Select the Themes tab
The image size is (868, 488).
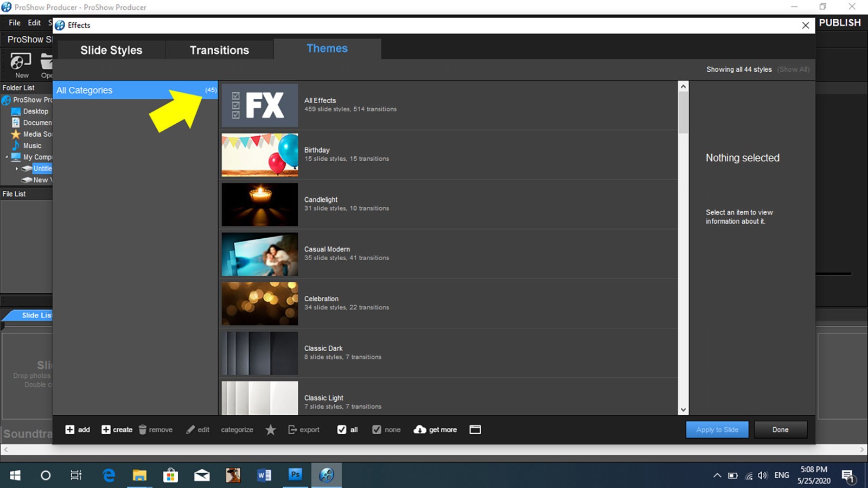(x=327, y=48)
